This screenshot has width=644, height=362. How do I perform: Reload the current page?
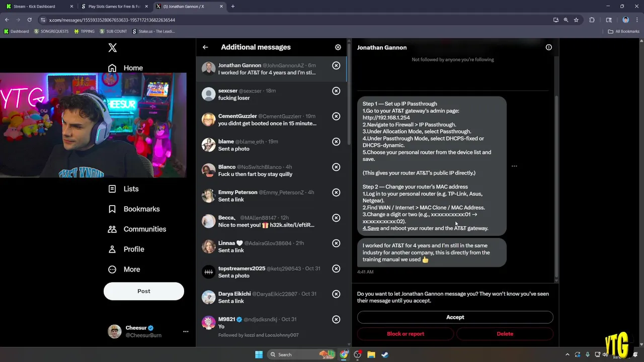pyautogui.click(x=29, y=20)
